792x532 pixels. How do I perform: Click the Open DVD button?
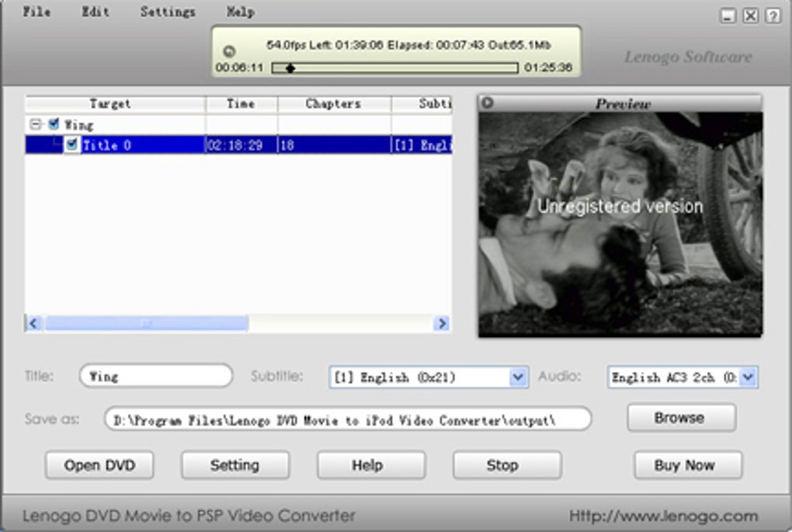click(99, 465)
